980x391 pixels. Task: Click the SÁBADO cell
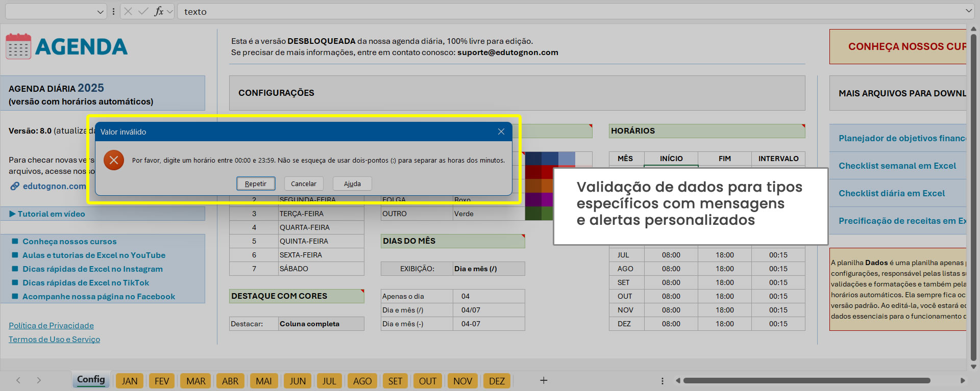click(x=321, y=269)
